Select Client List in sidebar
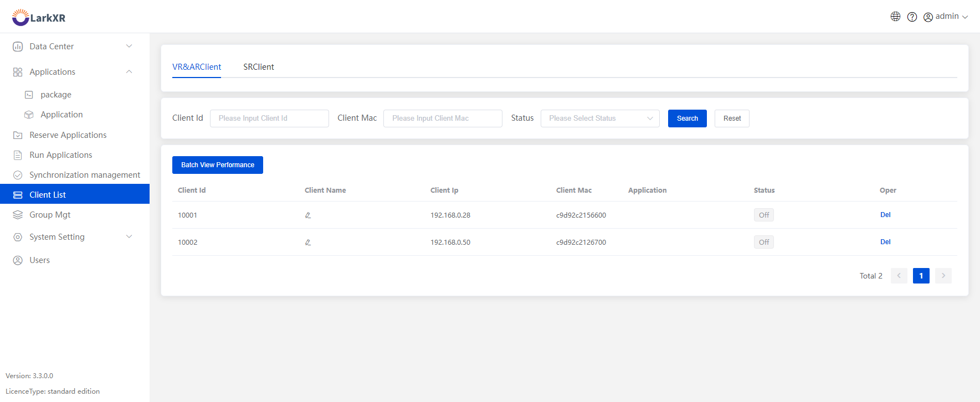Screen dimensions: 980x402 75,194
